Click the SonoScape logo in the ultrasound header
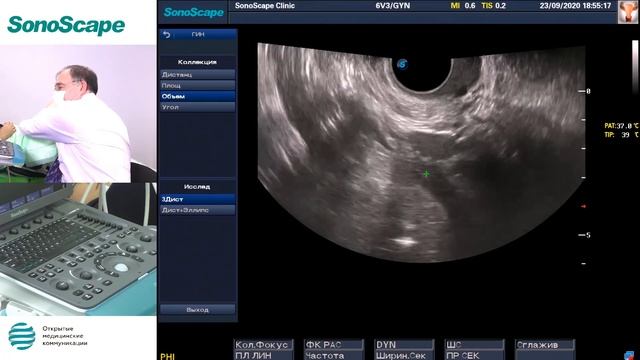Image resolution: width=640 pixels, height=360 pixels. pyautogui.click(x=193, y=12)
